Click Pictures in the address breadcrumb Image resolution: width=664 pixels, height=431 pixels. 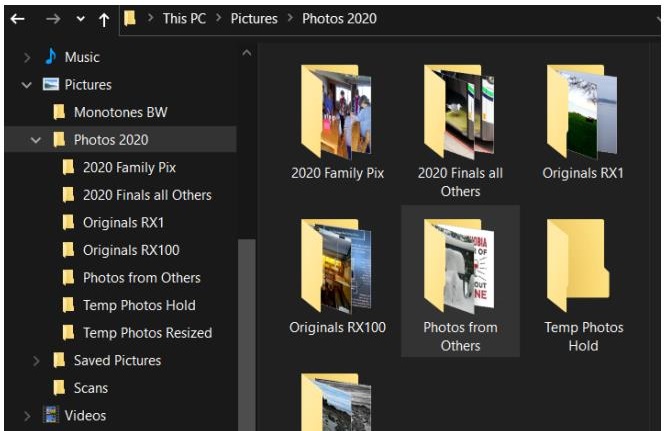(254, 19)
